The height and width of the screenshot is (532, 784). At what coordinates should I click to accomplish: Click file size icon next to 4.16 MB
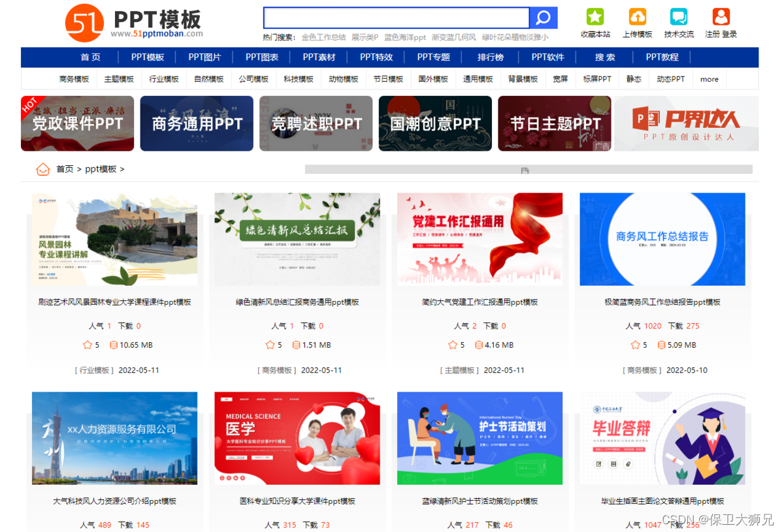click(x=479, y=345)
